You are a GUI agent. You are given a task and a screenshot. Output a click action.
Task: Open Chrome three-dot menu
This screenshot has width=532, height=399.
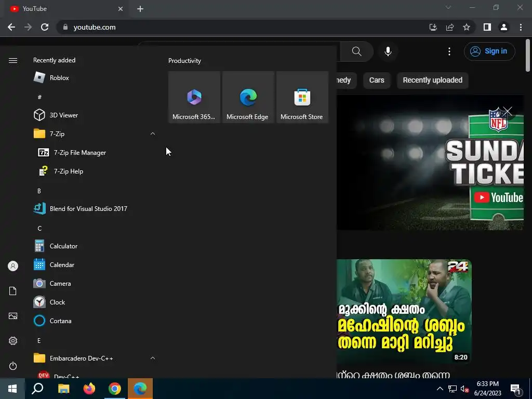[521, 27]
